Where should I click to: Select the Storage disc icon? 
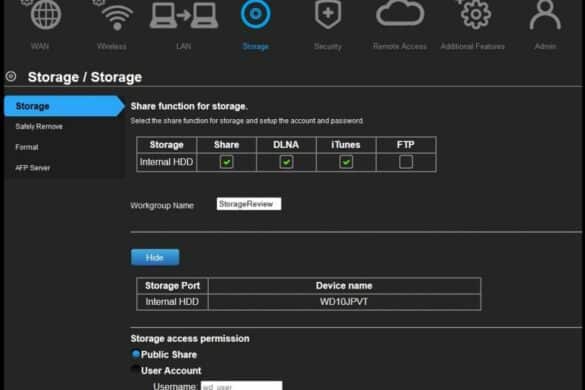(256, 14)
